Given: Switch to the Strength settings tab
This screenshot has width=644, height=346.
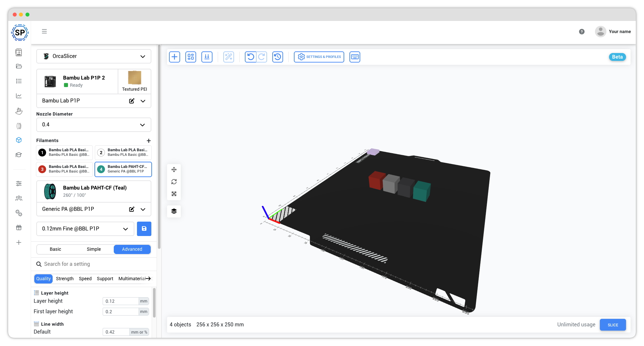Looking at the screenshot, I should [65, 279].
